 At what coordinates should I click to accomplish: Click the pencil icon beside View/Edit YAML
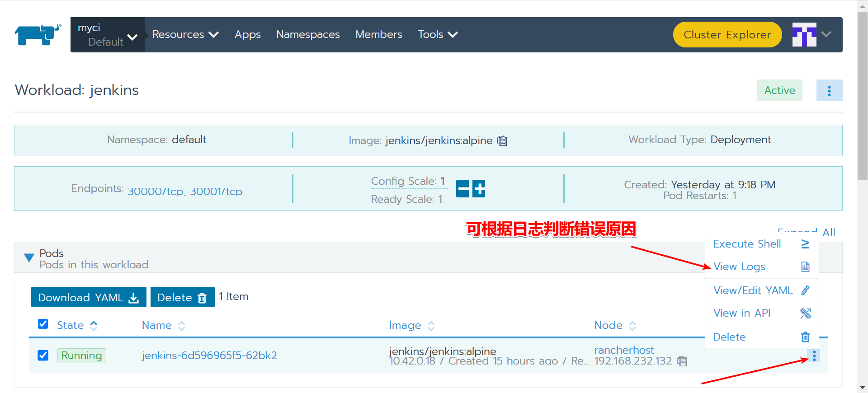click(x=805, y=290)
